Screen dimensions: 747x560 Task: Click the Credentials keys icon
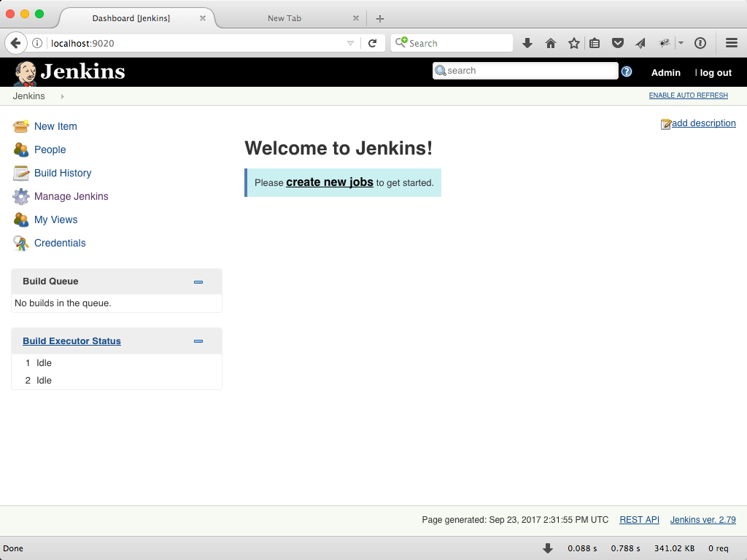pos(21,243)
